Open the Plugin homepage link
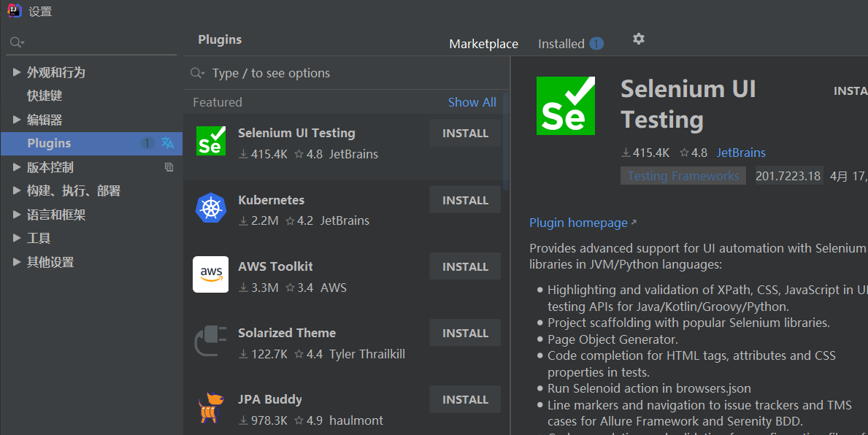This screenshot has height=435, width=868. [x=578, y=223]
